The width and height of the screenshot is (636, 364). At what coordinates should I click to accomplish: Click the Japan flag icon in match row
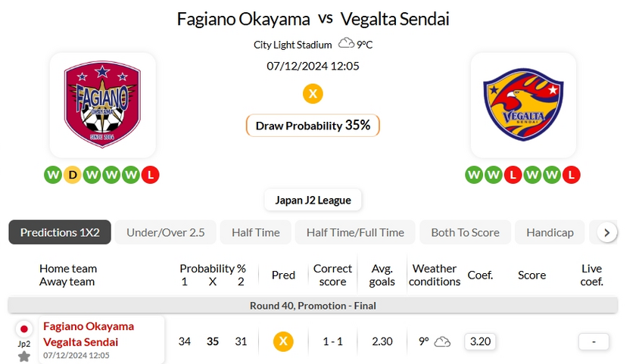pos(24,329)
